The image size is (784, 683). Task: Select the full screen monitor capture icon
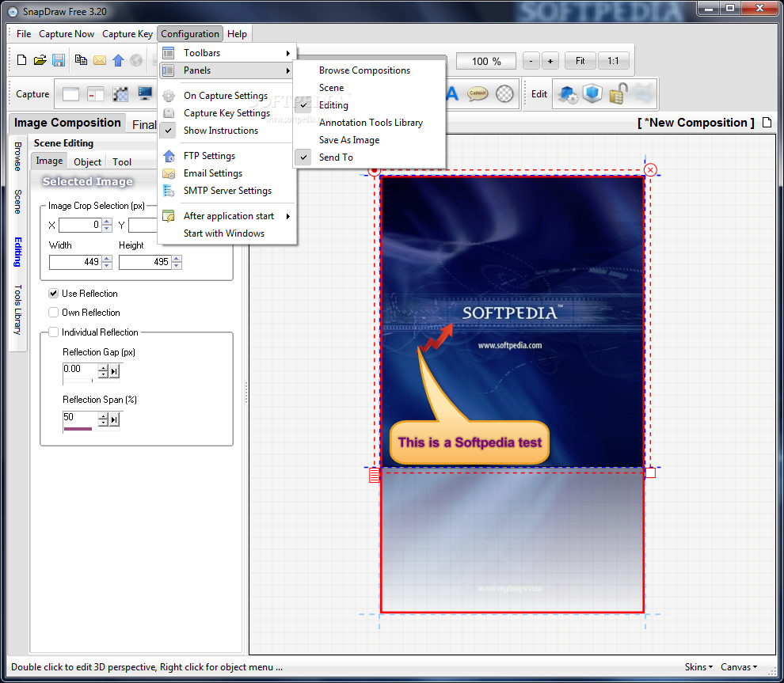(x=145, y=93)
